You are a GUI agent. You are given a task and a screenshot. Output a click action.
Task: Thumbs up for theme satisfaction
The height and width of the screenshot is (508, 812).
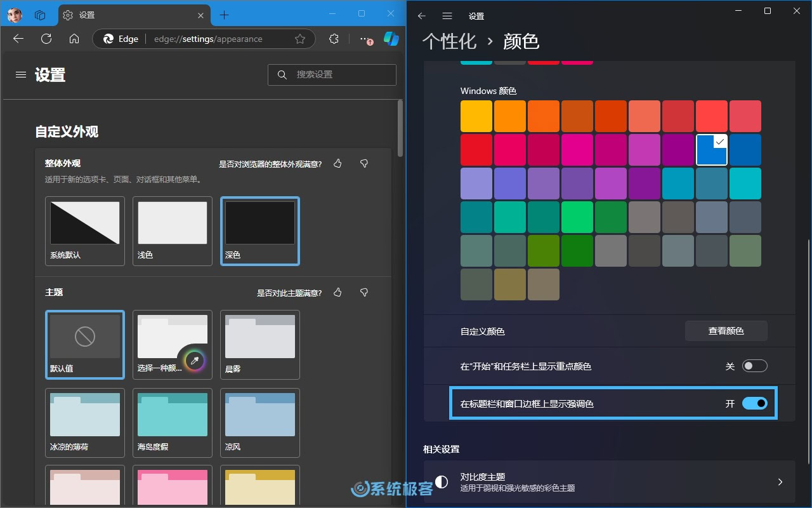pos(337,293)
